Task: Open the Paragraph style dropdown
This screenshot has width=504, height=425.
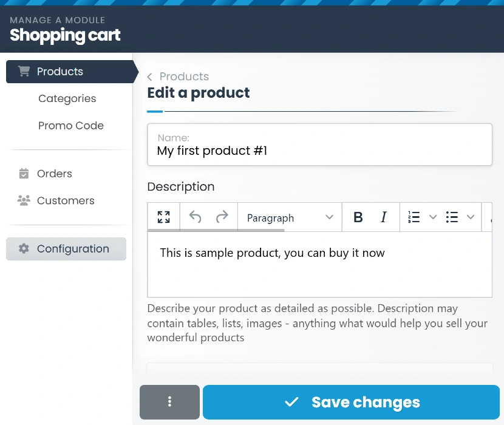Action: 290,217
